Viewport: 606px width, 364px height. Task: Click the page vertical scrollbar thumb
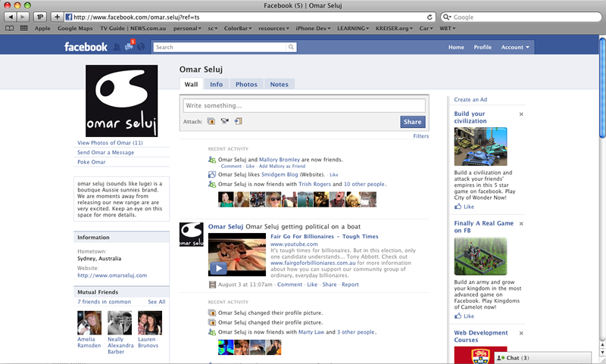602,86
